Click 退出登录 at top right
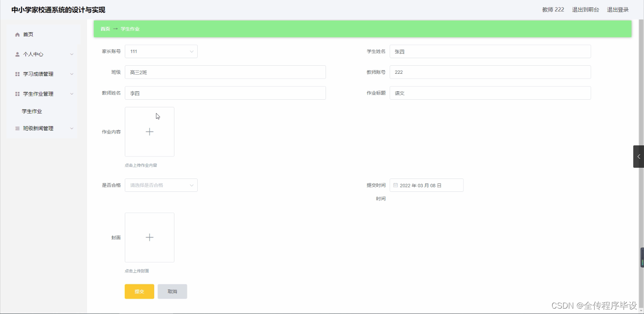 (x=618, y=9)
